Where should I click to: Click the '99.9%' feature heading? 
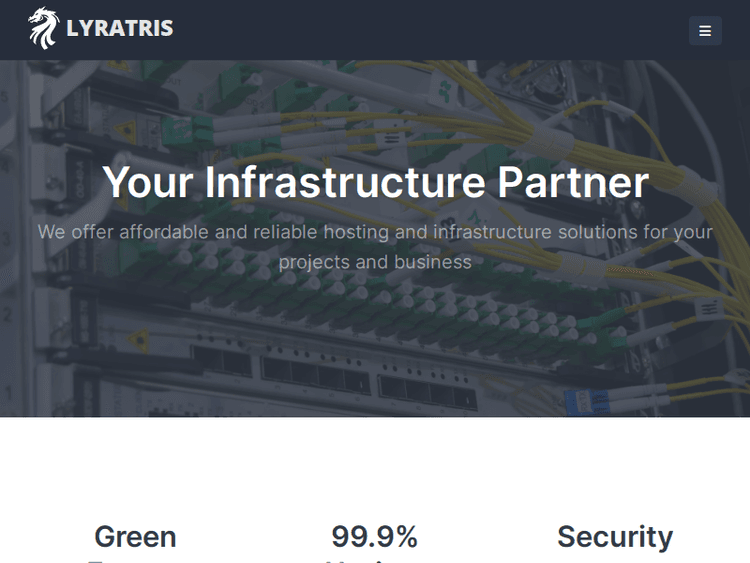point(374,537)
